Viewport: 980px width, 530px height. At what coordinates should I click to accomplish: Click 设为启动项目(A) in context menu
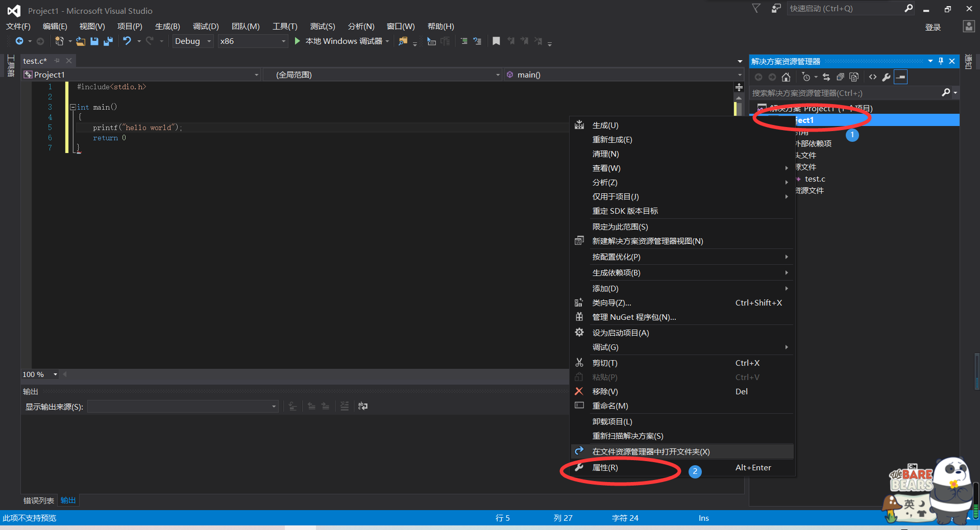[x=682, y=333]
